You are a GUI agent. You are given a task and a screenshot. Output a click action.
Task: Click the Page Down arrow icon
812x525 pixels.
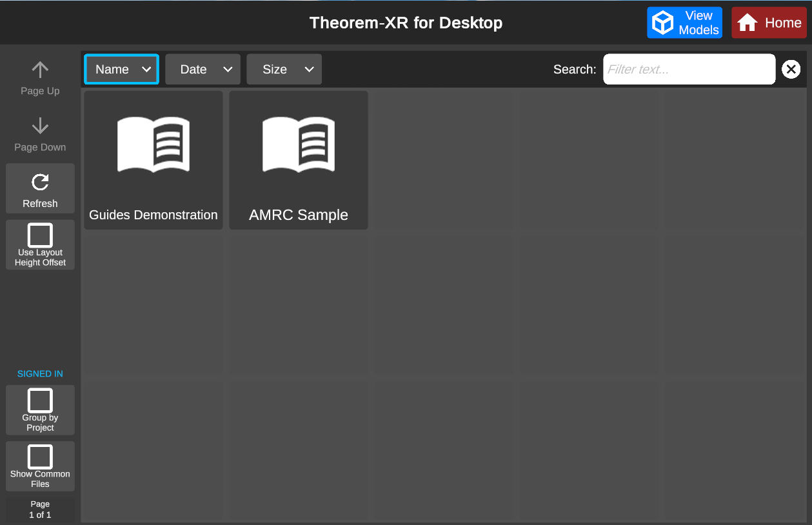[40, 126]
